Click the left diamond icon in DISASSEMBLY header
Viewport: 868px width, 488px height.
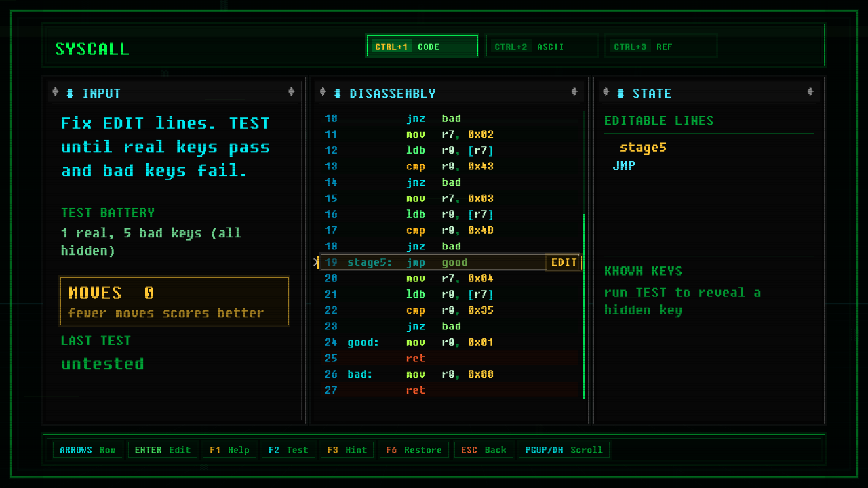pyautogui.click(x=323, y=92)
